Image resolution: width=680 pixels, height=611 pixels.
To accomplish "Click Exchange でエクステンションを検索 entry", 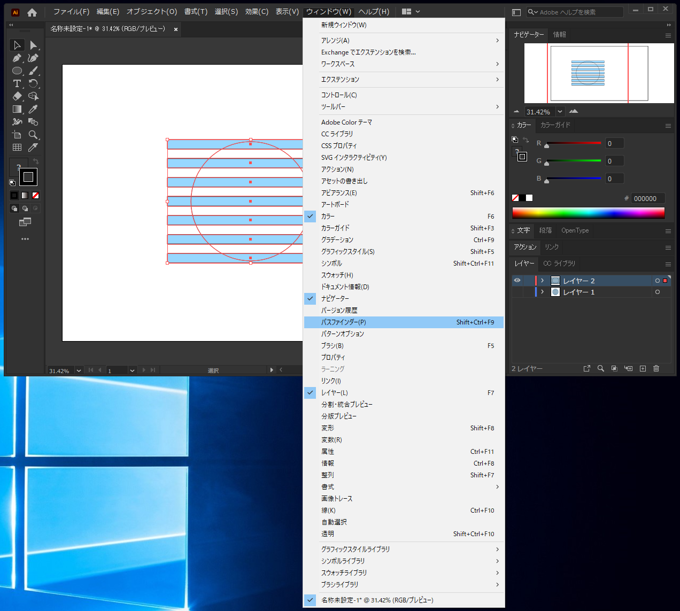I will click(x=403, y=52).
